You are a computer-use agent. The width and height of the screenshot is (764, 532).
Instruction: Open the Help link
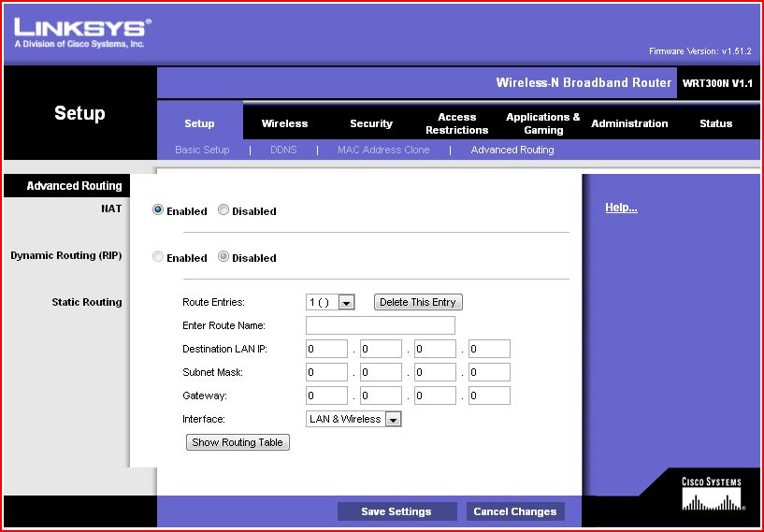[x=621, y=208]
